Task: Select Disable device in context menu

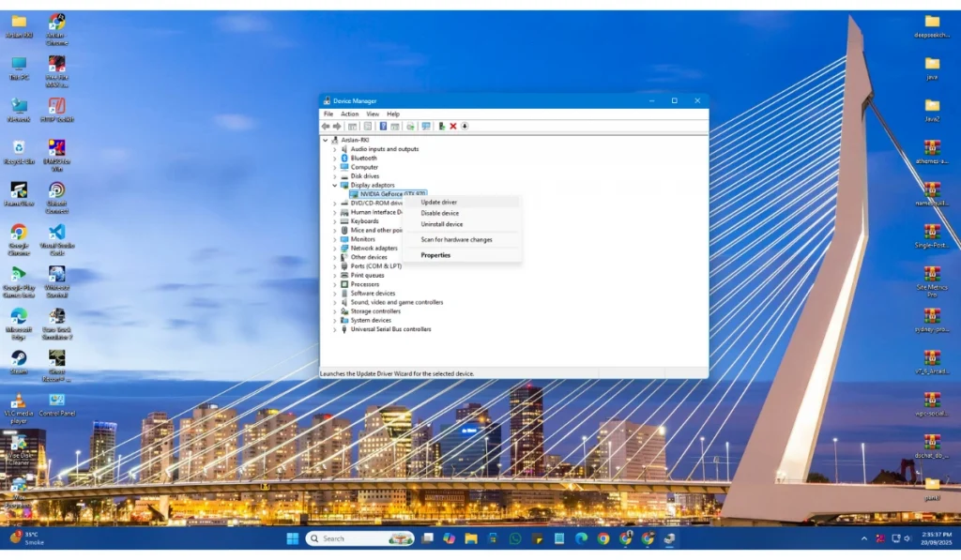Action: [x=440, y=213]
